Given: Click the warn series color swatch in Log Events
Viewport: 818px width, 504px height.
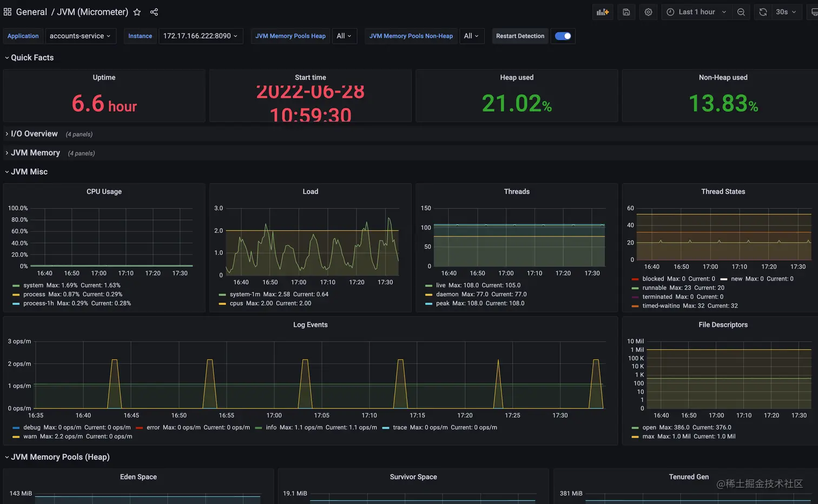Looking at the screenshot, I should click(16, 436).
